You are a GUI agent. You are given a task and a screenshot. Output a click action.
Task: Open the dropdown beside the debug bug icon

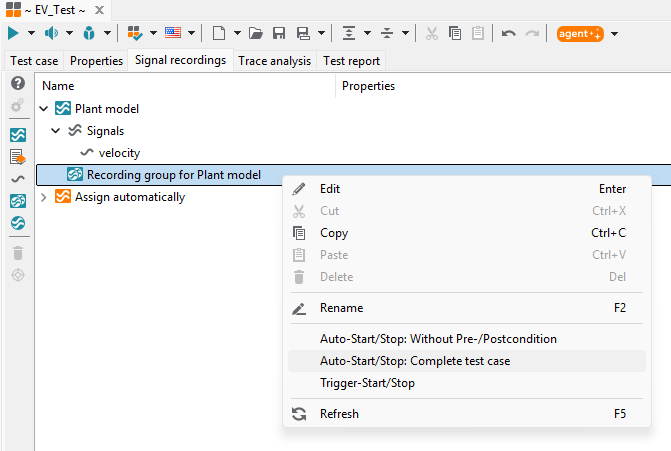pyautogui.click(x=107, y=33)
